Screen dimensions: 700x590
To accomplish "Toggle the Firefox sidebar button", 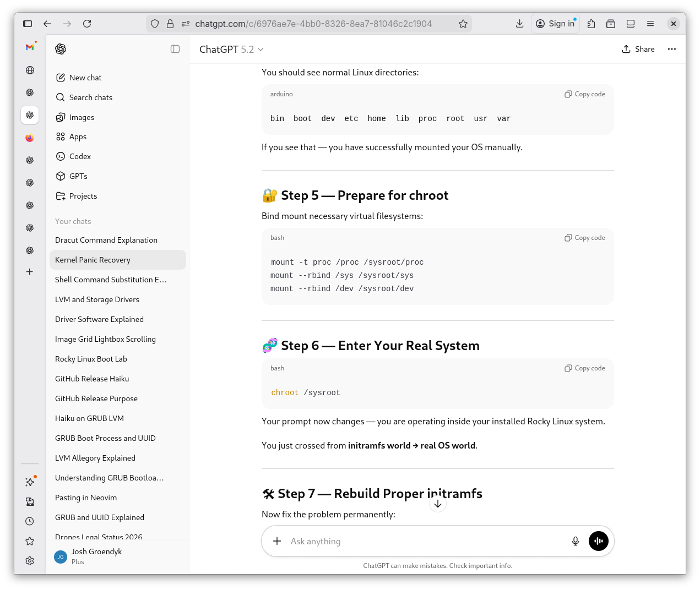I will [x=28, y=24].
